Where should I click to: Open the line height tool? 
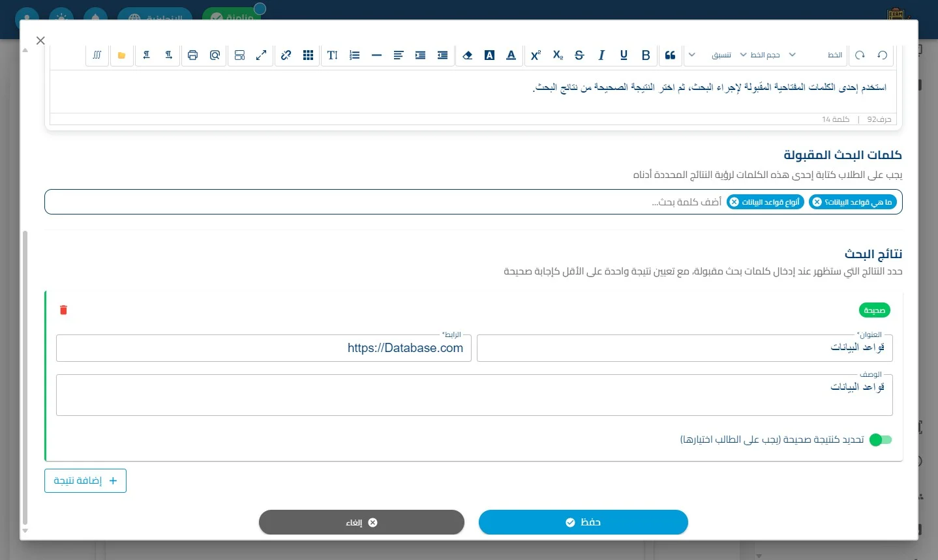click(x=333, y=55)
